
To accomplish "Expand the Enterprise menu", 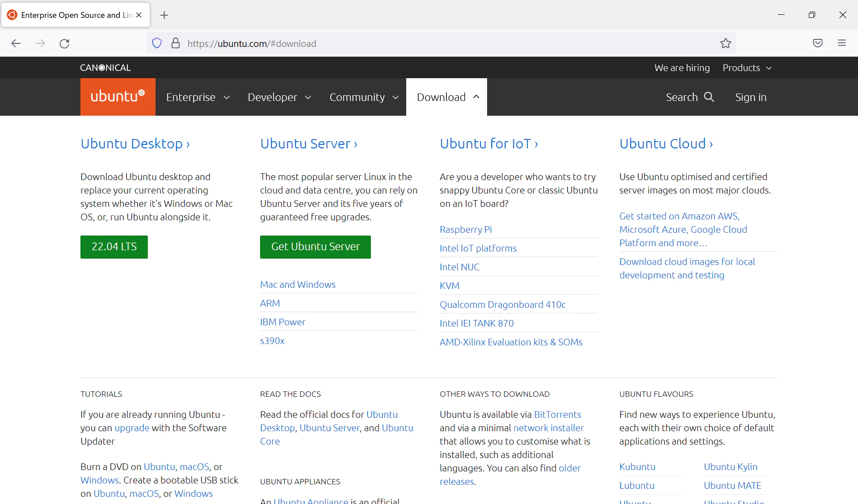I will 198,97.
